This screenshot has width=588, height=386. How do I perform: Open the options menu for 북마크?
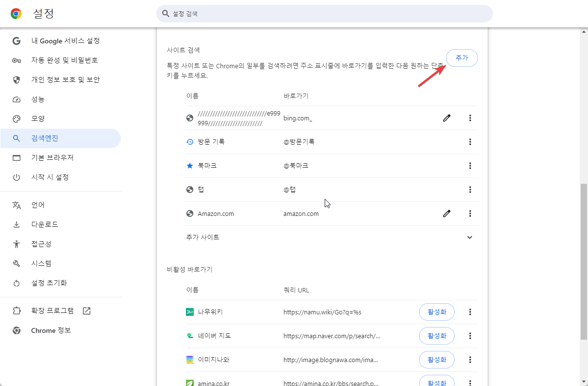(470, 166)
